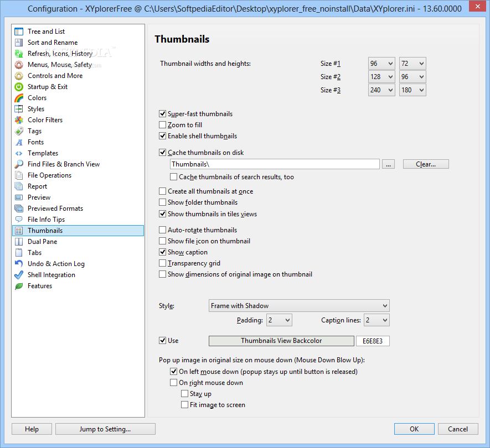This screenshot has width=490, height=448.
Task: Click the Refresh, Icons, History icon
Action: coord(19,54)
